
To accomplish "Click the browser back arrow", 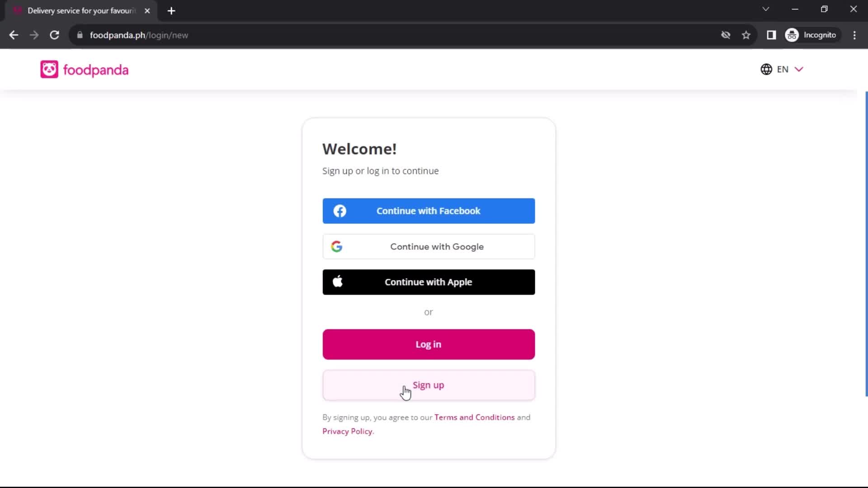I will [x=14, y=35].
